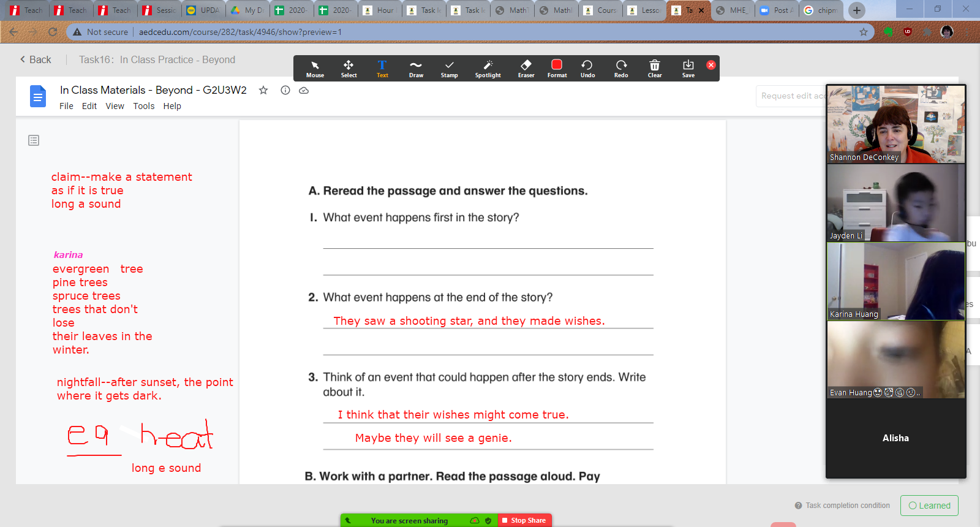The width and height of the screenshot is (980, 527).
Task: Select the Mouse tool in annotation bar
Action: coord(315,69)
